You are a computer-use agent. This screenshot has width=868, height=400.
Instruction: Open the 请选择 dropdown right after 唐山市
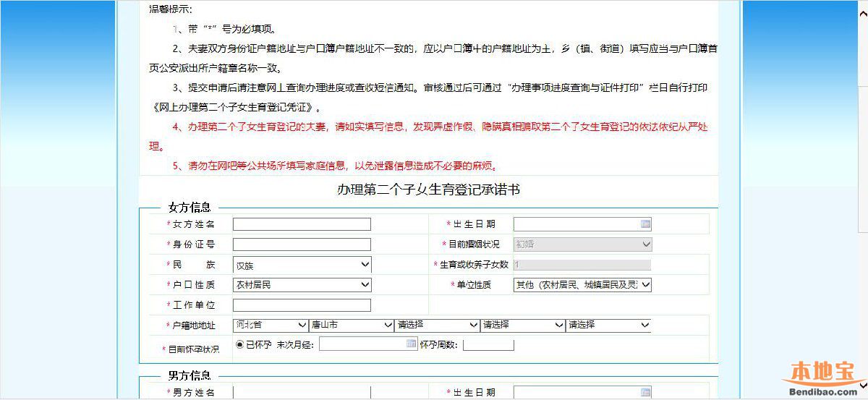(437, 325)
